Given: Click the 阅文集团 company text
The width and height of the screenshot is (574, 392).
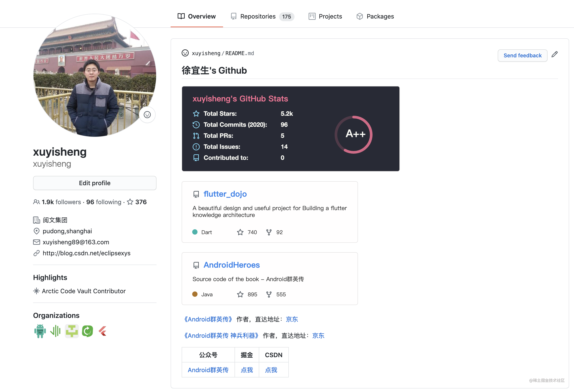Looking at the screenshot, I should [55, 220].
